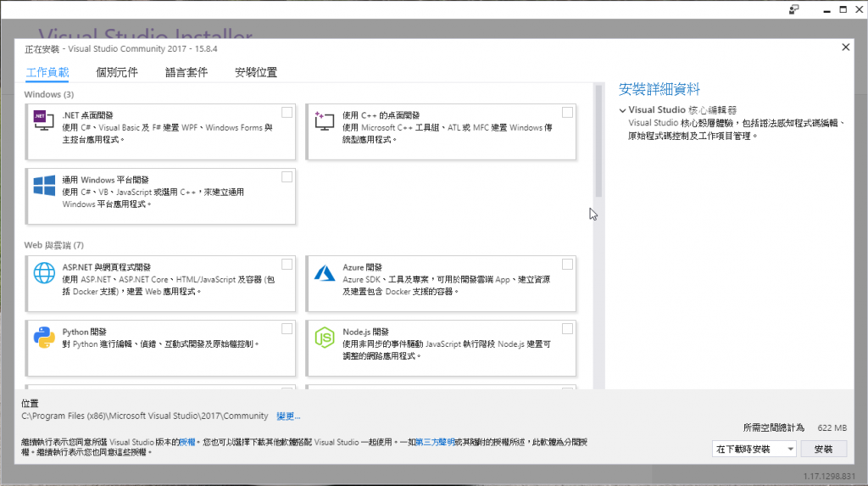Open the 授權 license link
Image resolution: width=868 pixels, height=486 pixels.
point(187,442)
